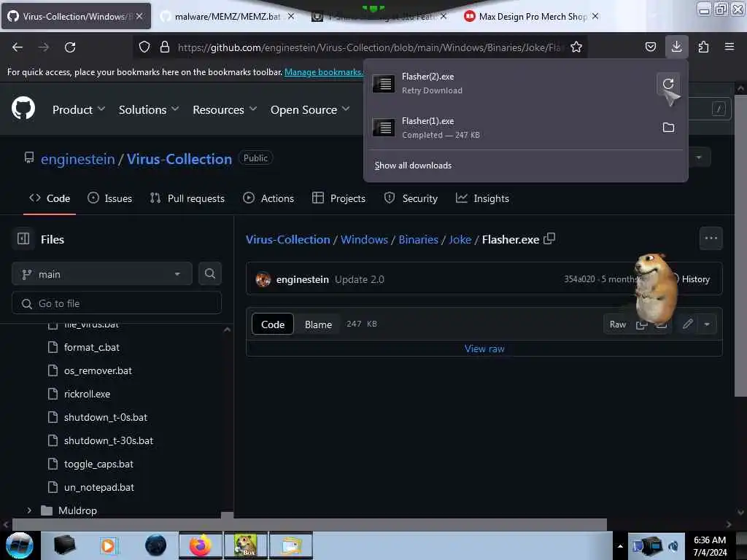This screenshot has height=560, width=747.
Task: Bookmark this page with the star icon
Action: [x=576, y=47]
